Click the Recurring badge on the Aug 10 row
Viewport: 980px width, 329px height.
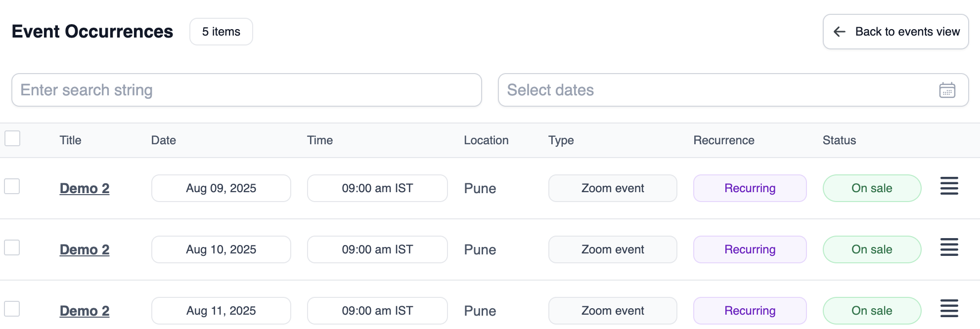[x=750, y=249]
